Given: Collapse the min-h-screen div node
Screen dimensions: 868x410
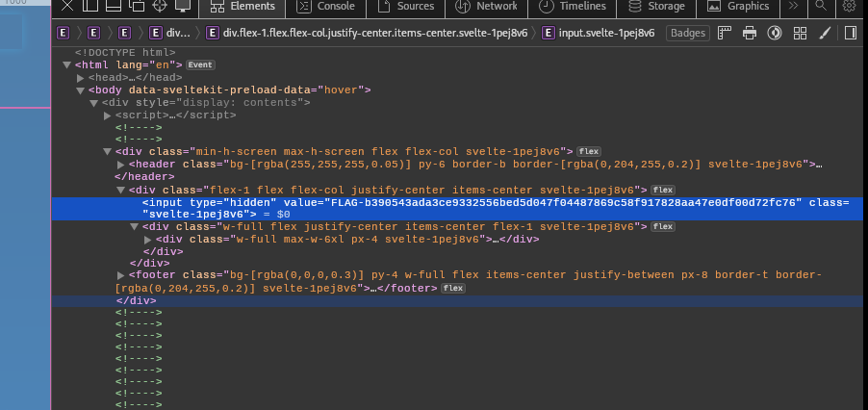Looking at the screenshot, I should 108,152.
